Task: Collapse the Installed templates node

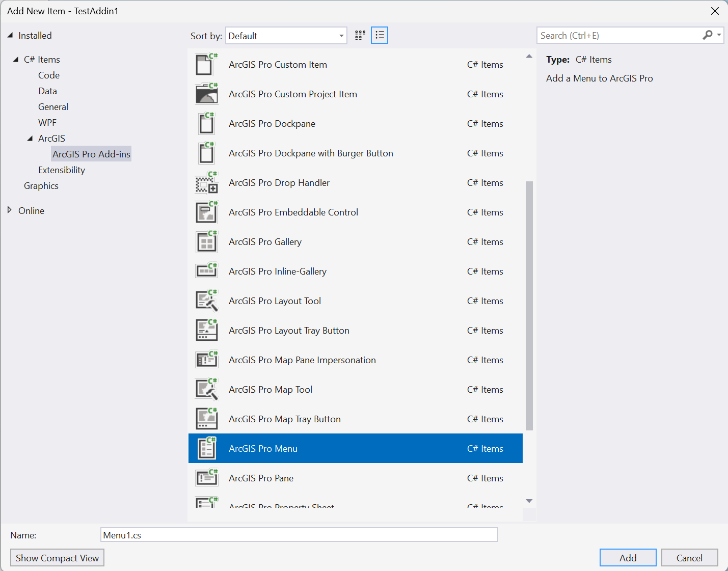Action: (10, 35)
